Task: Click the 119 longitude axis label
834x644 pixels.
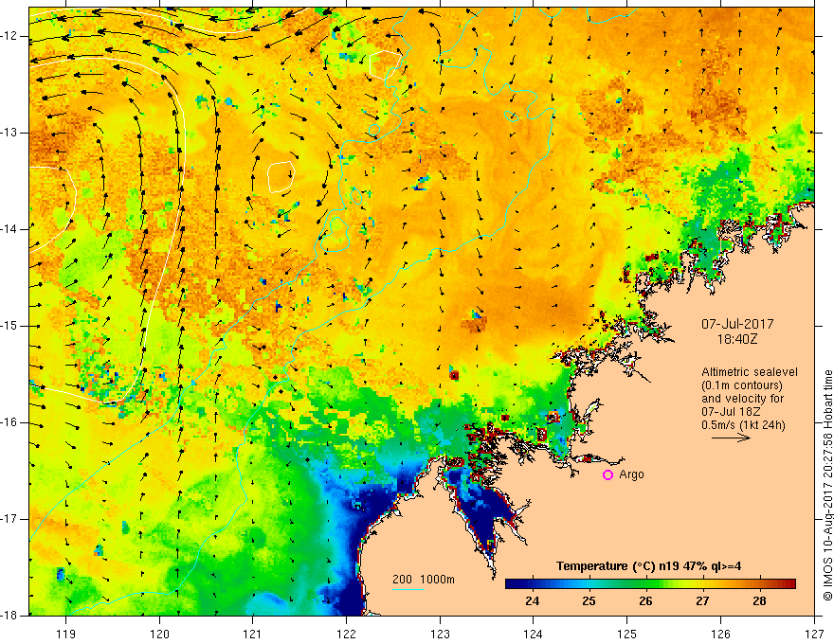Action: coord(66,634)
